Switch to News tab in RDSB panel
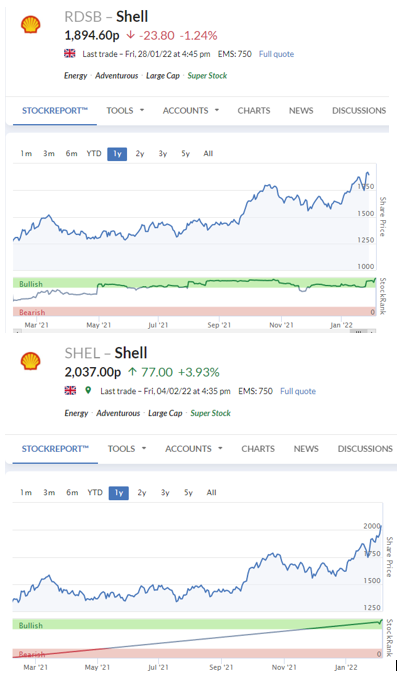This screenshot has width=402, height=682. 301,110
